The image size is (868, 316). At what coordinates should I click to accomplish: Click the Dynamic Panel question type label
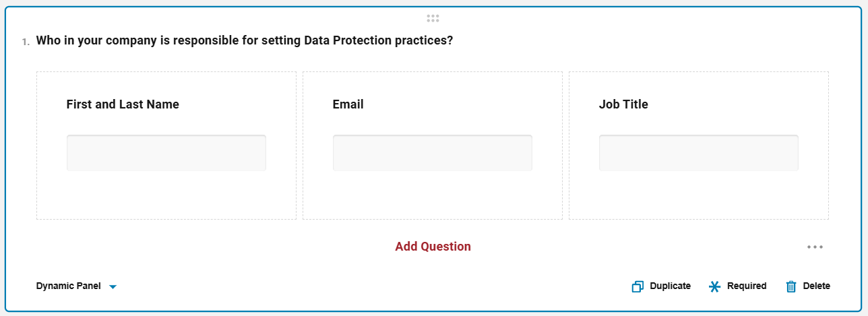69,286
